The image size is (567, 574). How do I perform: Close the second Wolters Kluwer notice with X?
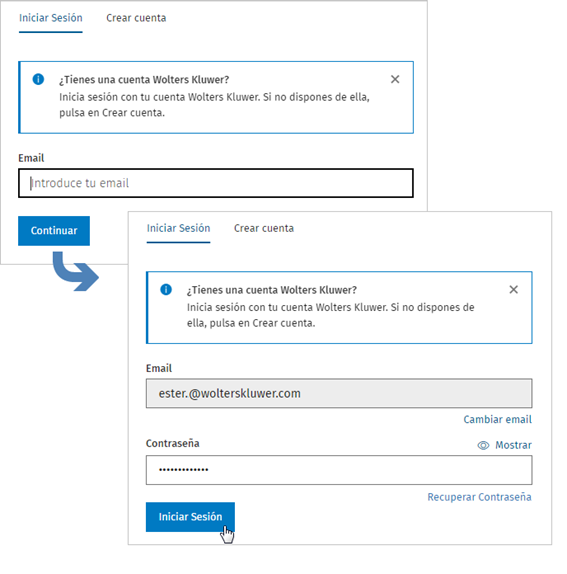pyautogui.click(x=513, y=290)
